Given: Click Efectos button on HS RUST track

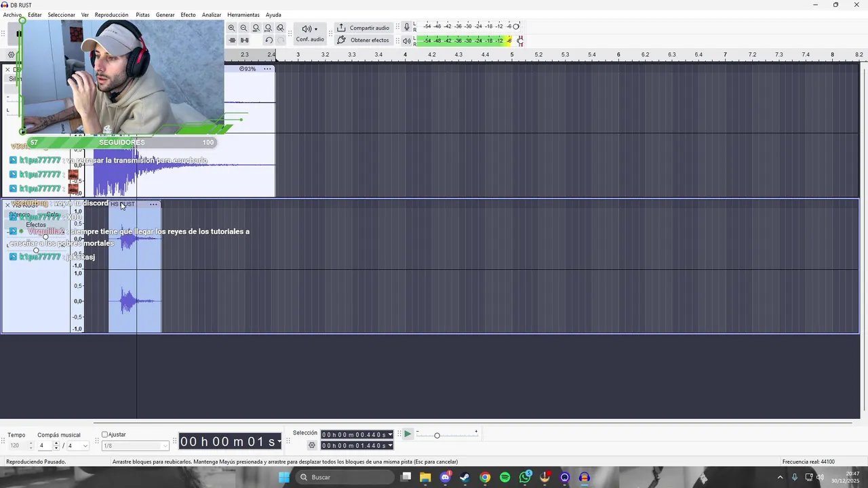Looking at the screenshot, I should point(36,224).
